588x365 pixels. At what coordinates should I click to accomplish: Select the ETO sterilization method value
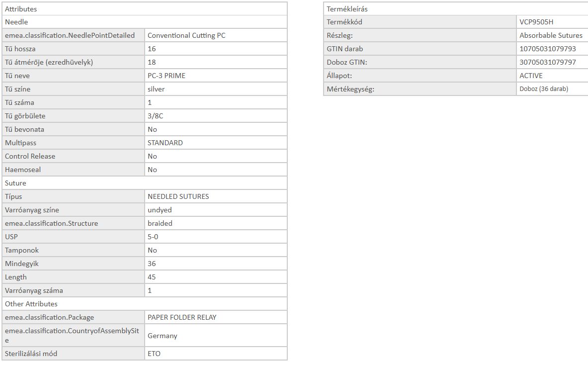(154, 354)
